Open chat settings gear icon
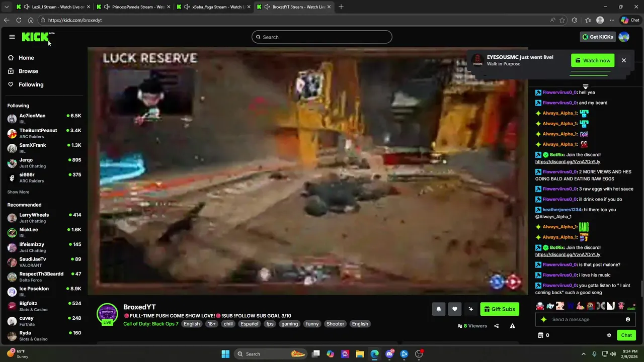Viewport: 644px width, 362px height. [x=609, y=335]
